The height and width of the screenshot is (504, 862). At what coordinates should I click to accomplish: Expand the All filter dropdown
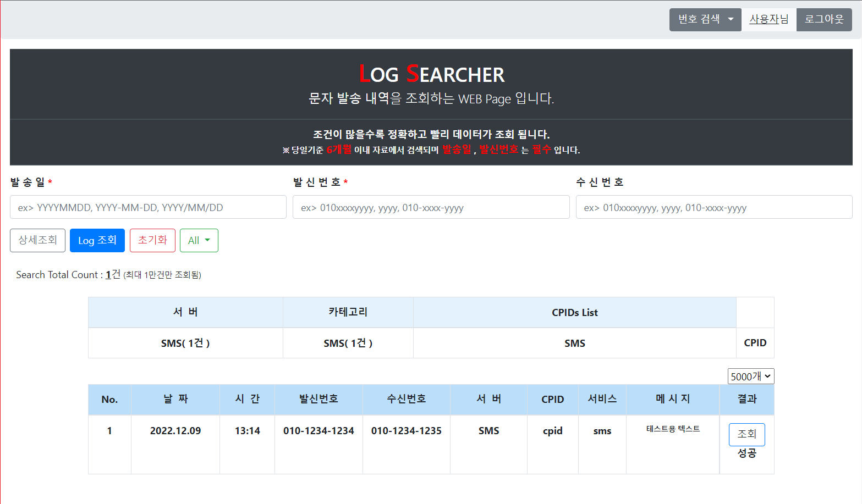click(199, 240)
